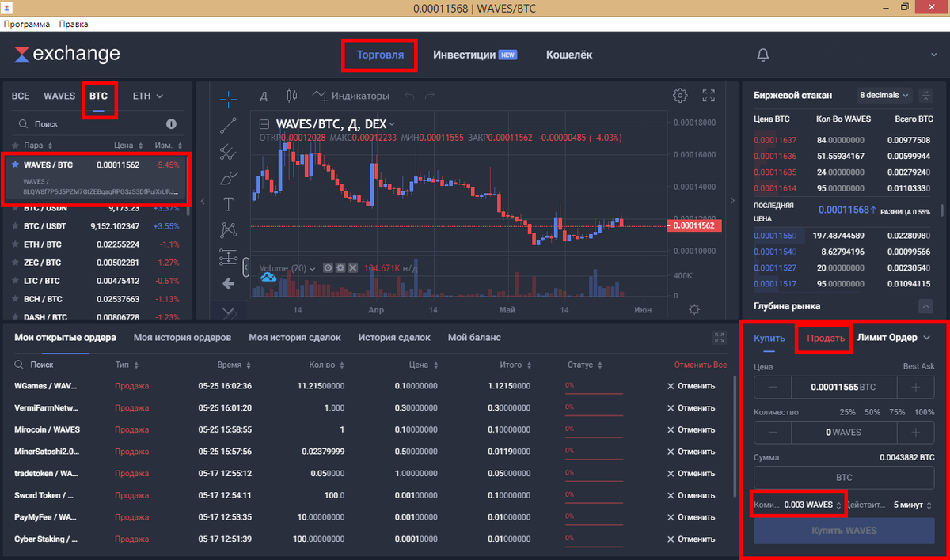Select the ВСЕ market tab
Viewport: 950px width, 560px height.
pyautogui.click(x=21, y=96)
